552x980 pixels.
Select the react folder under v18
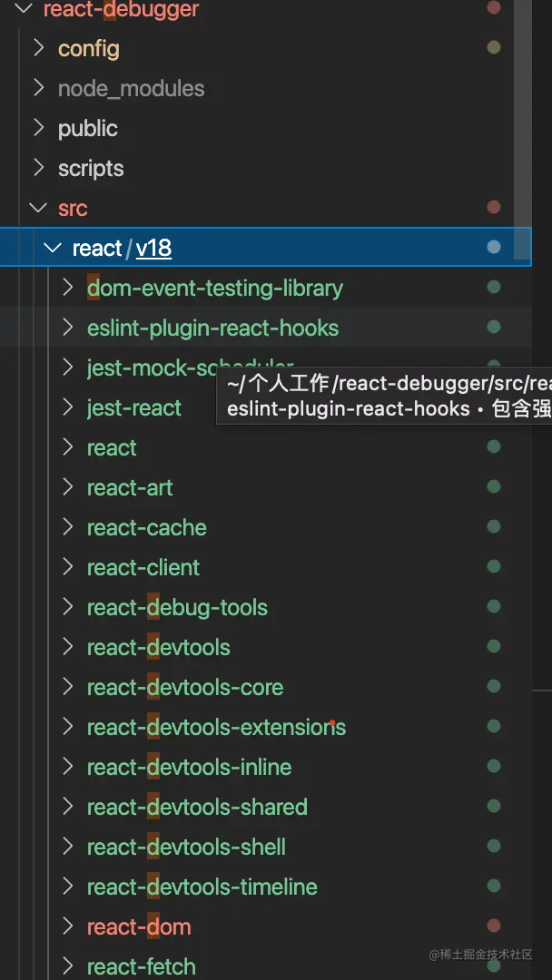click(x=112, y=448)
